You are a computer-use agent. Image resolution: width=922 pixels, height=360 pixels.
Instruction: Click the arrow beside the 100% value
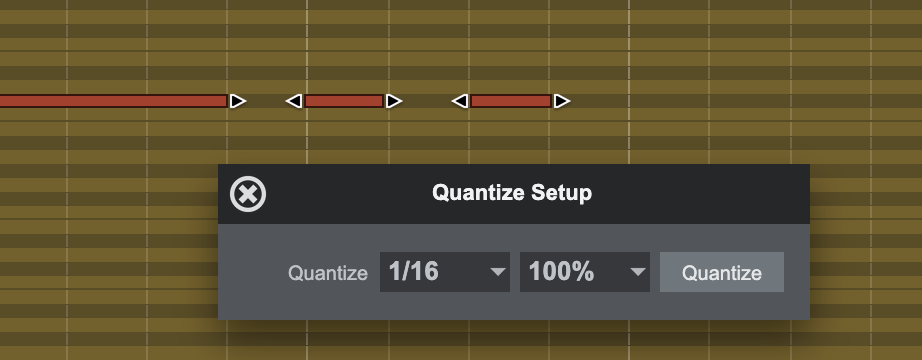click(x=638, y=272)
